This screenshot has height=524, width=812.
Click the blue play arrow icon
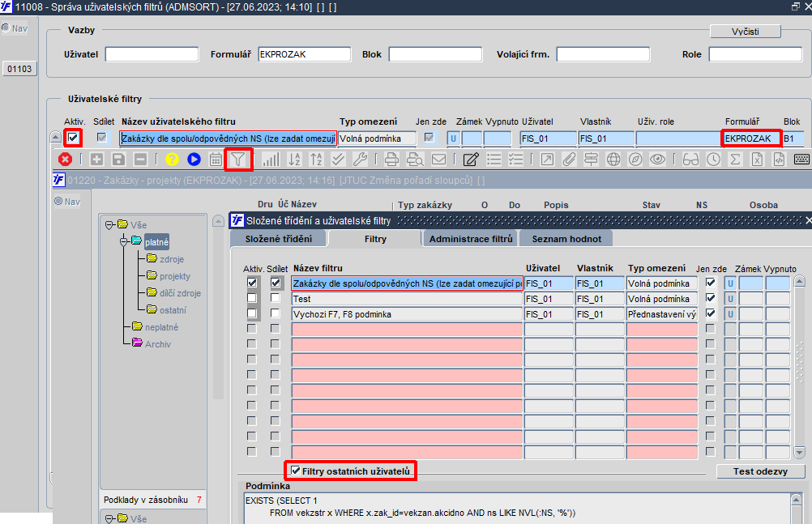tap(194, 160)
